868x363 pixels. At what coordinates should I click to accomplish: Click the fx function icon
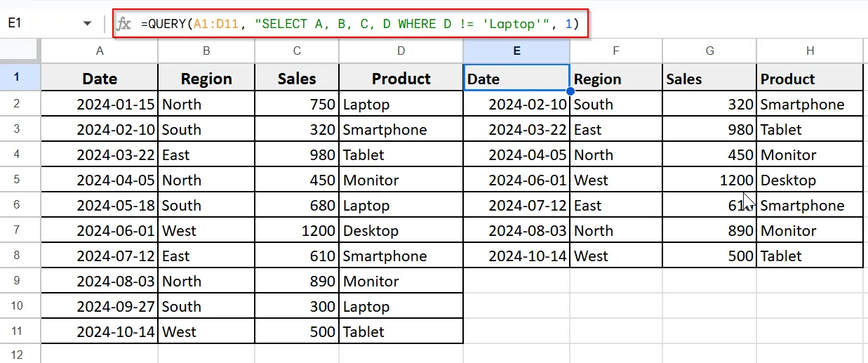(x=123, y=24)
